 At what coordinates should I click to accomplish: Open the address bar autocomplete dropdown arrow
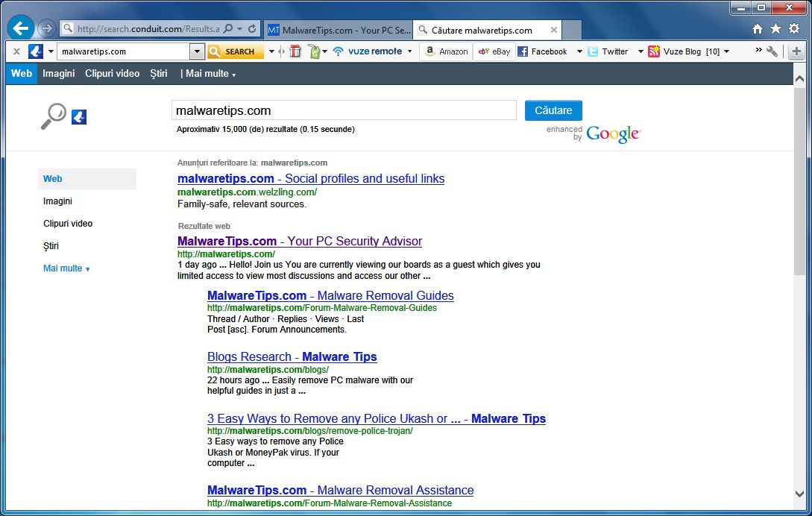point(240,29)
